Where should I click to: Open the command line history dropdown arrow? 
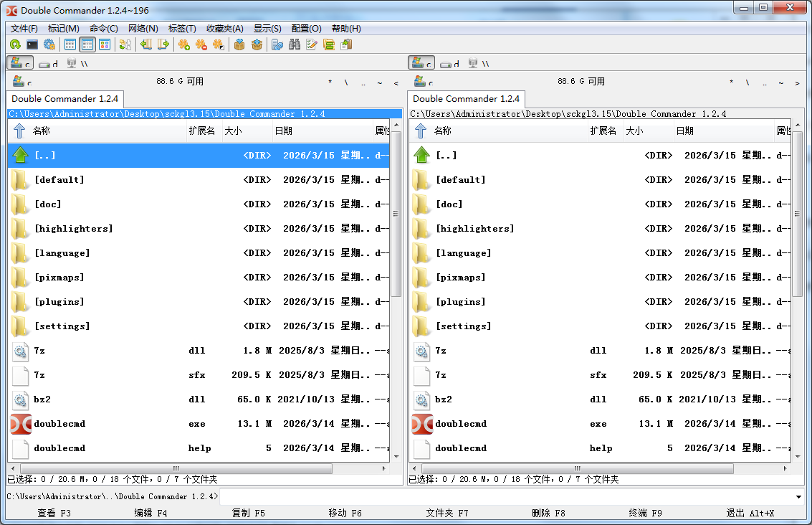(x=798, y=496)
